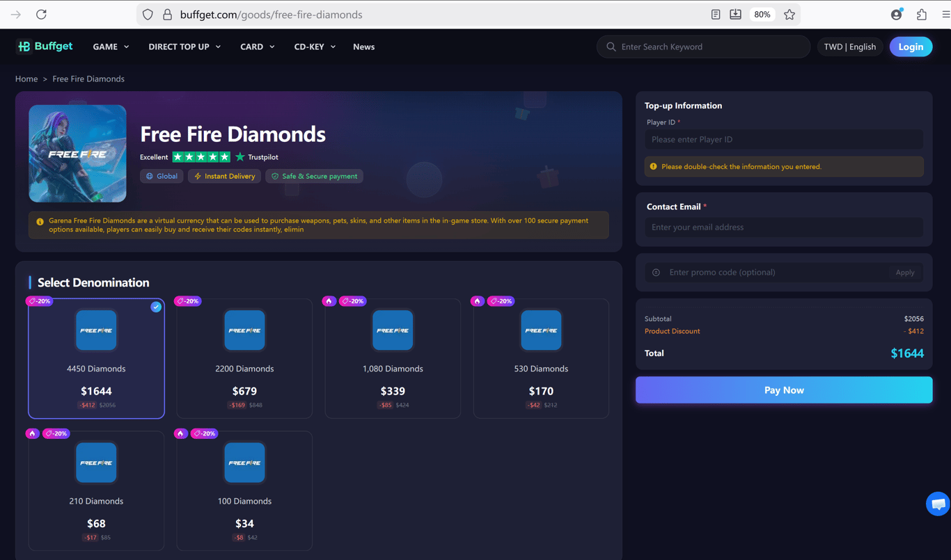
Task: Click the yellow info icon before the description
Action: point(40,222)
